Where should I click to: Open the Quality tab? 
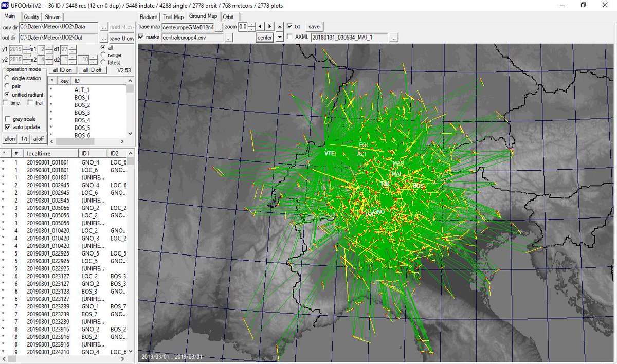31,17
